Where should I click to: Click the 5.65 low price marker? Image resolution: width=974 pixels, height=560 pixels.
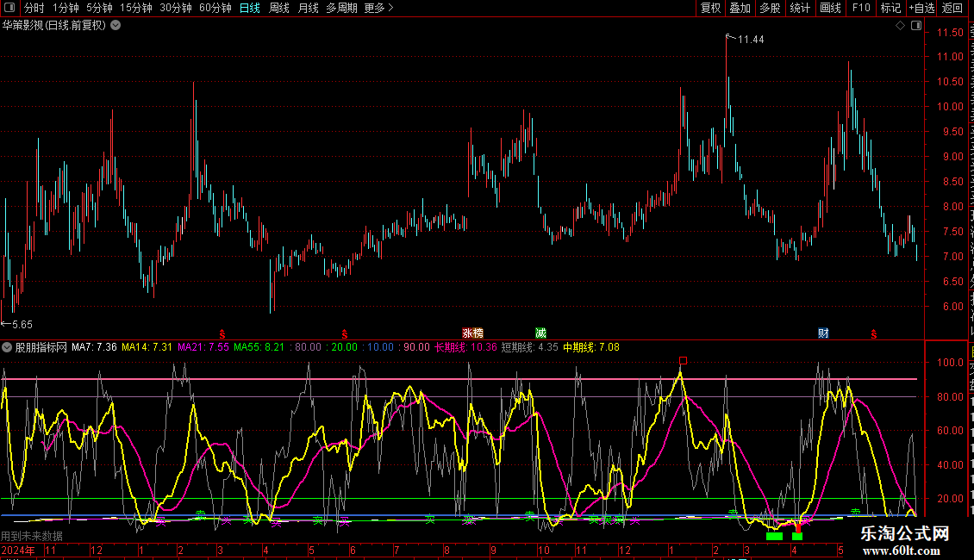[22, 325]
